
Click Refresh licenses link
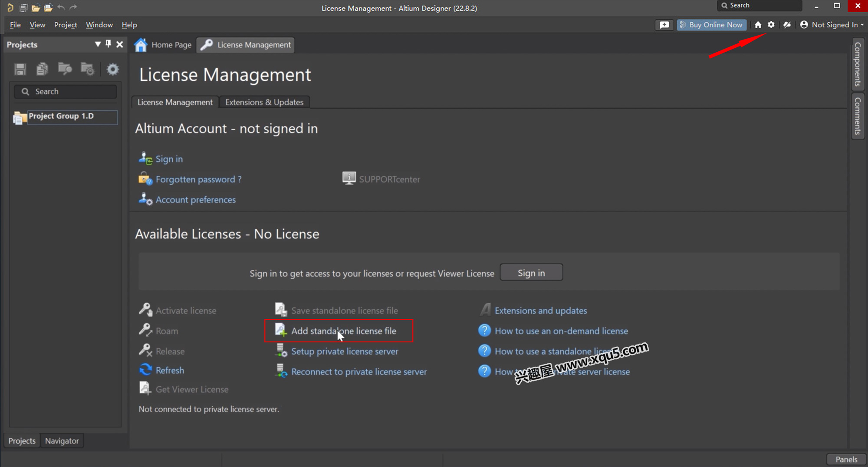[170, 370]
